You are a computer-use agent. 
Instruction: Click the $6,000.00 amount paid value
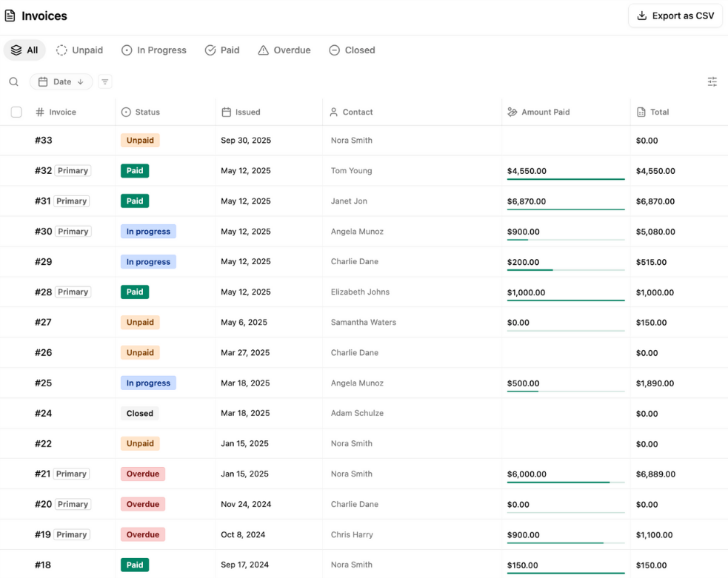coord(527,474)
